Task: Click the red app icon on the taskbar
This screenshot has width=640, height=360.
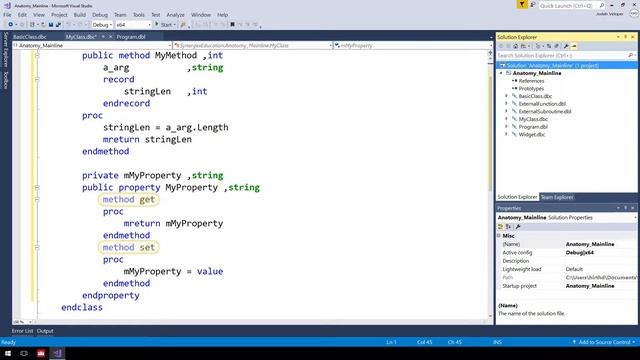Action: pyautogui.click(x=41, y=353)
